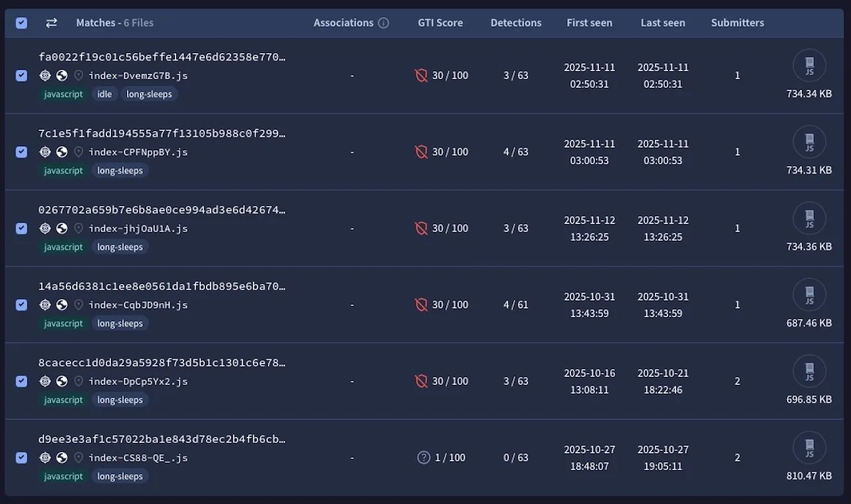Click the globe icon next to index-CPFNppBY.js
The height and width of the screenshot is (504, 851).
point(61,152)
